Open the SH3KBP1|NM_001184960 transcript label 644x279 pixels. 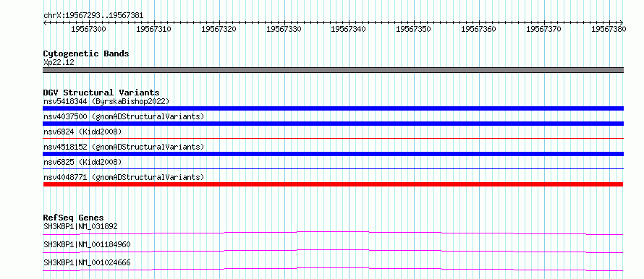coord(87,244)
